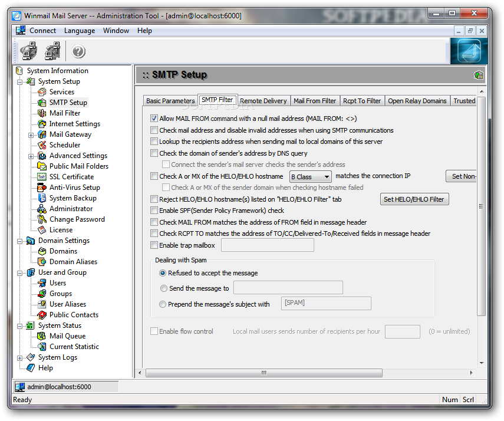Open the Mail From Filter tab
The image size is (504, 421).
(x=315, y=101)
